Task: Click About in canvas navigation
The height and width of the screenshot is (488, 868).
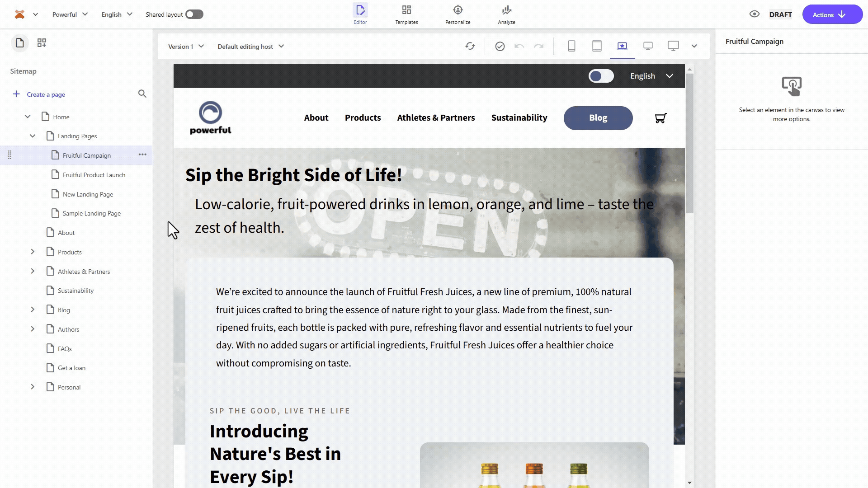Action: [316, 118]
